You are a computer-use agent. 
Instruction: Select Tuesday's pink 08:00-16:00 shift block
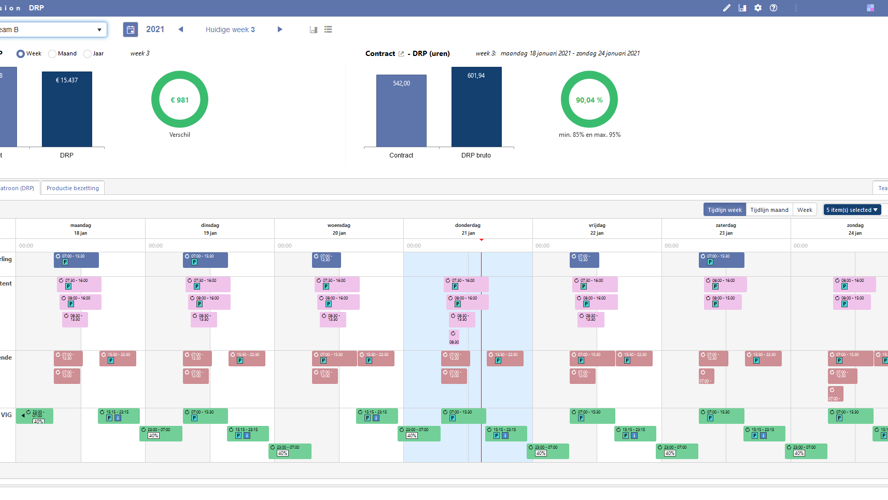[x=209, y=302]
